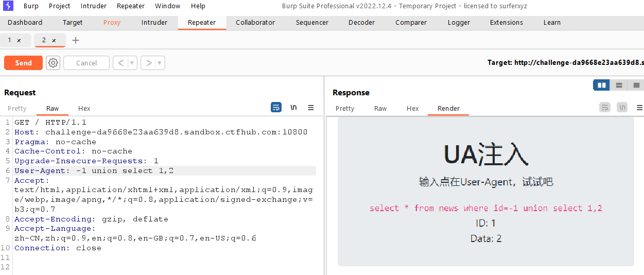
Task: Switch to the Target tab
Action: coord(73,23)
